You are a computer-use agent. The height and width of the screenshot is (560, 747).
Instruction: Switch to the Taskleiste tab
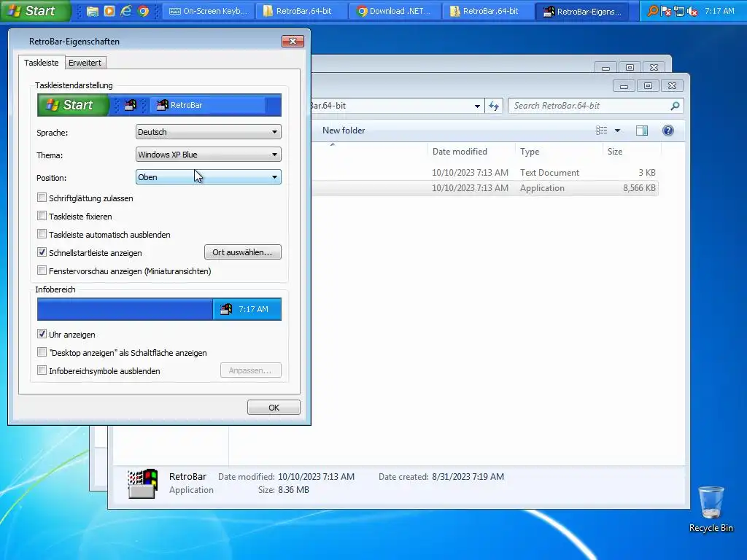tap(42, 63)
